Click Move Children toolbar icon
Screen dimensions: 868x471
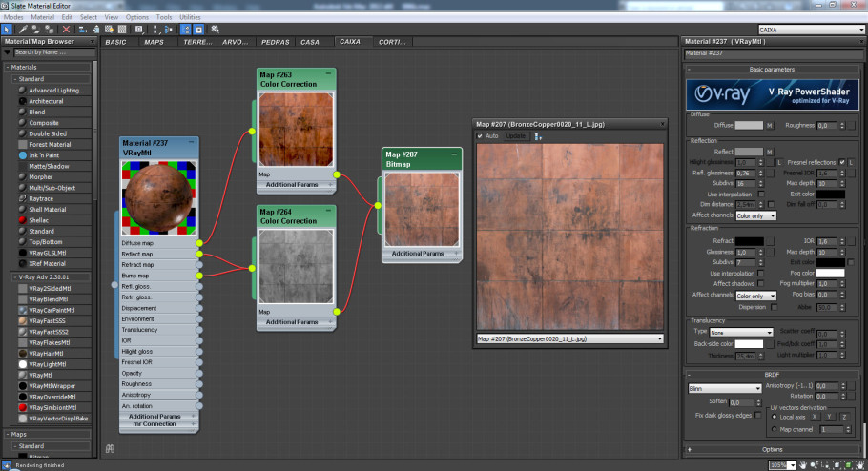pos(82,30)
